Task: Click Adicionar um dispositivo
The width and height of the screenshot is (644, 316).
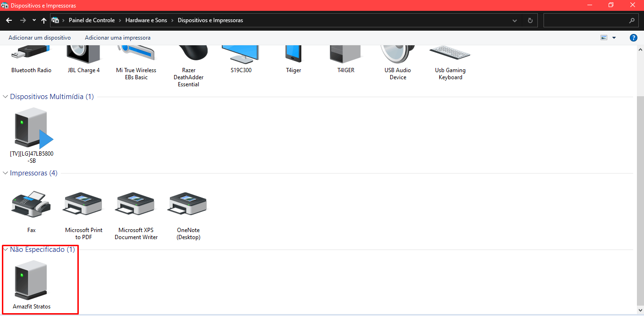Action: [x=40, y=38]
